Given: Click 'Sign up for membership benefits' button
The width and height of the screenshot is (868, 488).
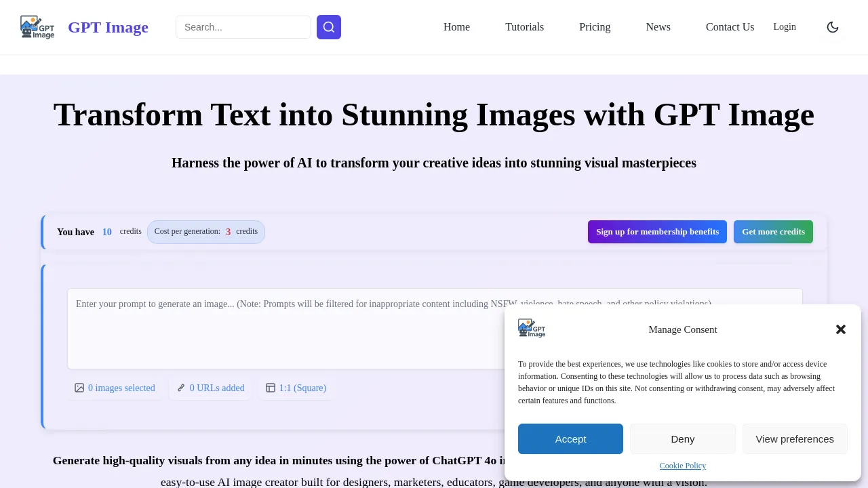Looking at the screenshot, I should coord(657,232).
